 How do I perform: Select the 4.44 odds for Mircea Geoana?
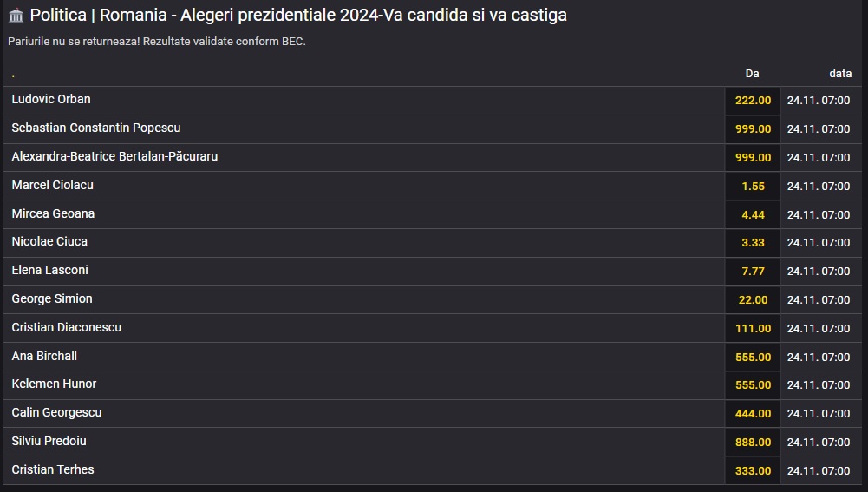pyautogui.click(x=753, y=215)
